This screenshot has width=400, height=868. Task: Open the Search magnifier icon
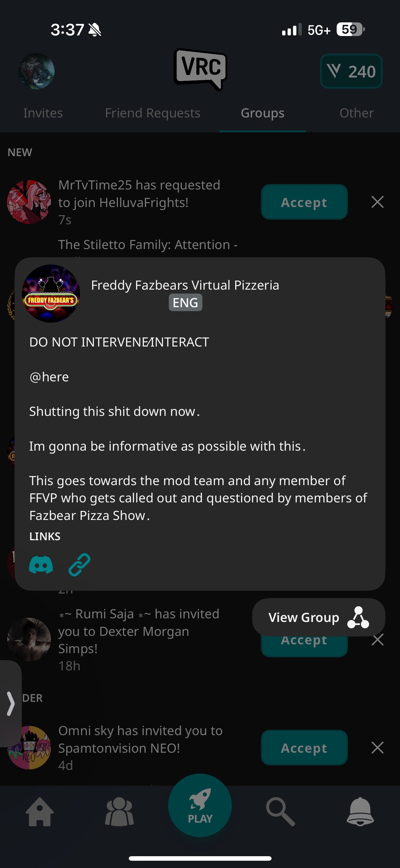click(280, 812)
